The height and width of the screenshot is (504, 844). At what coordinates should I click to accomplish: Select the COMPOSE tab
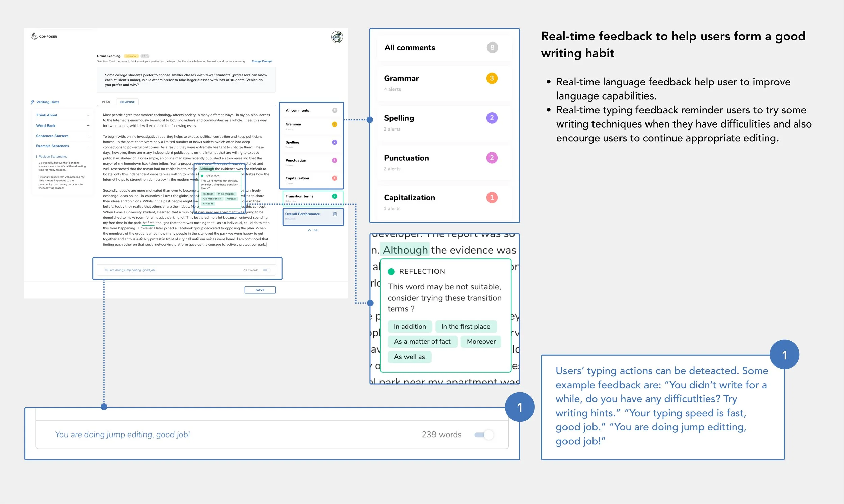pyautogui.click(x=127, y=102)
